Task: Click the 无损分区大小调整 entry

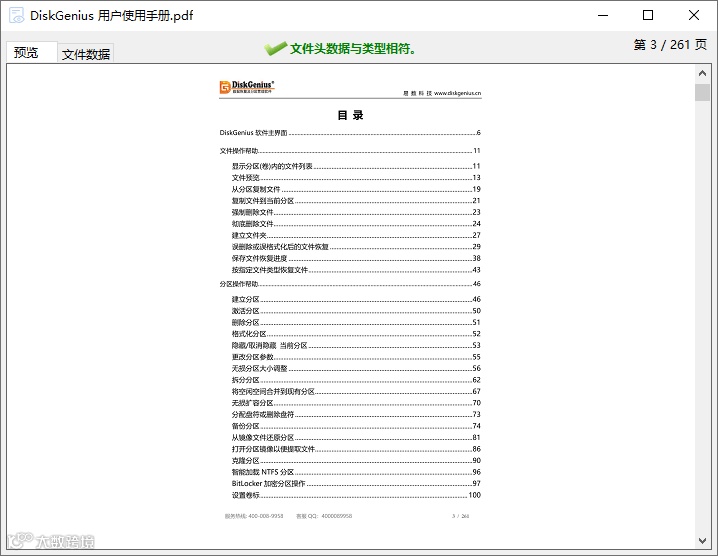Action: [356, 368]
